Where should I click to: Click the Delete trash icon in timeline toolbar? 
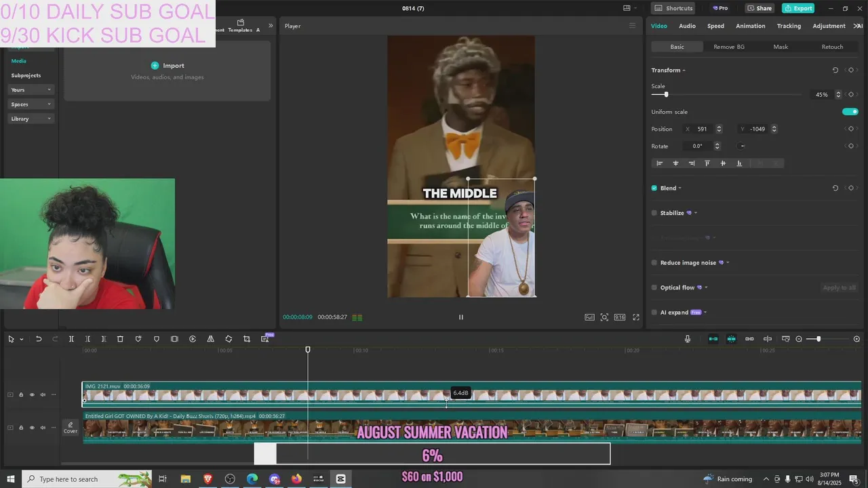click(x=120, y=339)
